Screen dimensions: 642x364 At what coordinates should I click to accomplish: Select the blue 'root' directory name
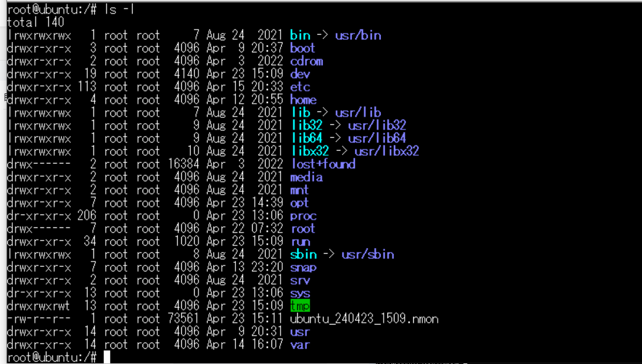coord(304,229)
